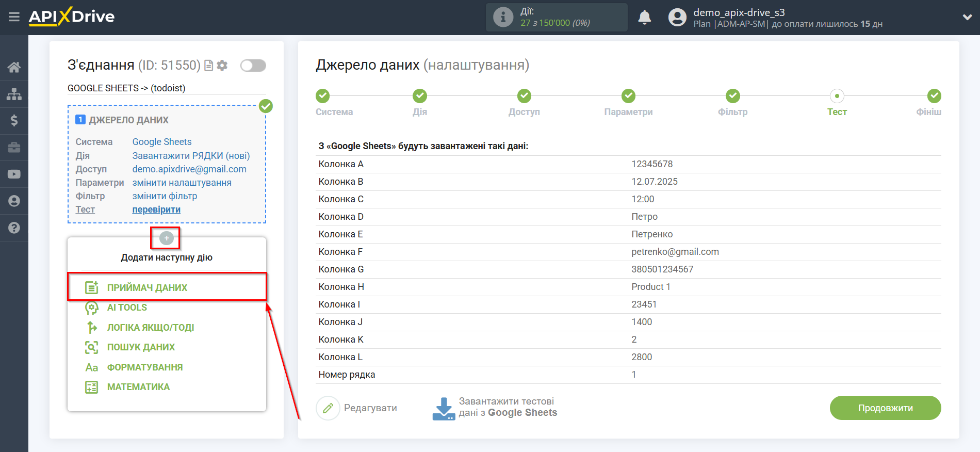This screenshot has height=452, width=980.
Task: Click the ПРИЙМАЧ ДАНИХ icon
Action: click(92, 288)
